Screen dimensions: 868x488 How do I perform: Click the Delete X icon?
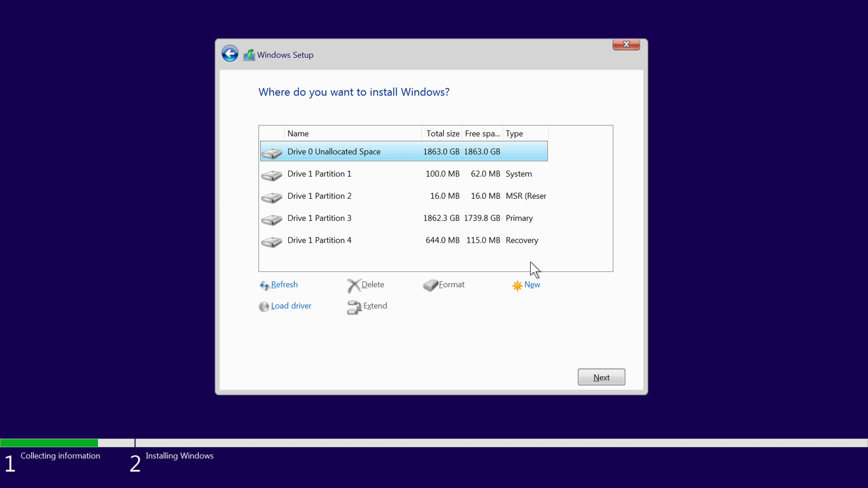[x=354, y=286]
